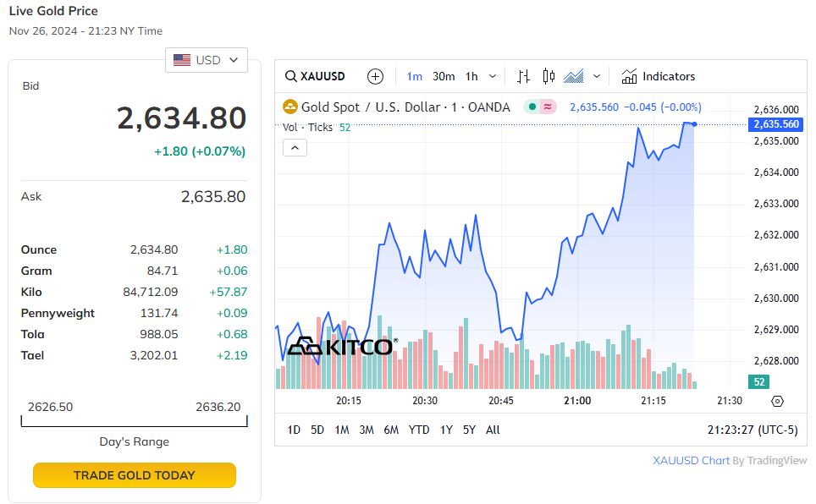
Task: Select the YTD date range tab
Action: point(419,430)
